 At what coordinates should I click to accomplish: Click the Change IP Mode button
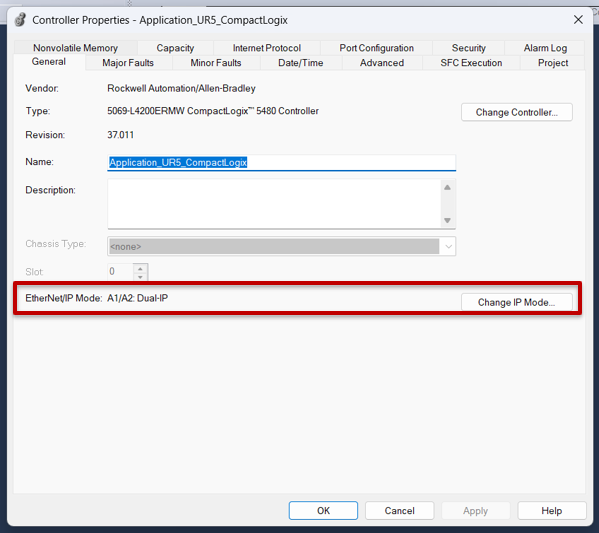coord(516,302)
